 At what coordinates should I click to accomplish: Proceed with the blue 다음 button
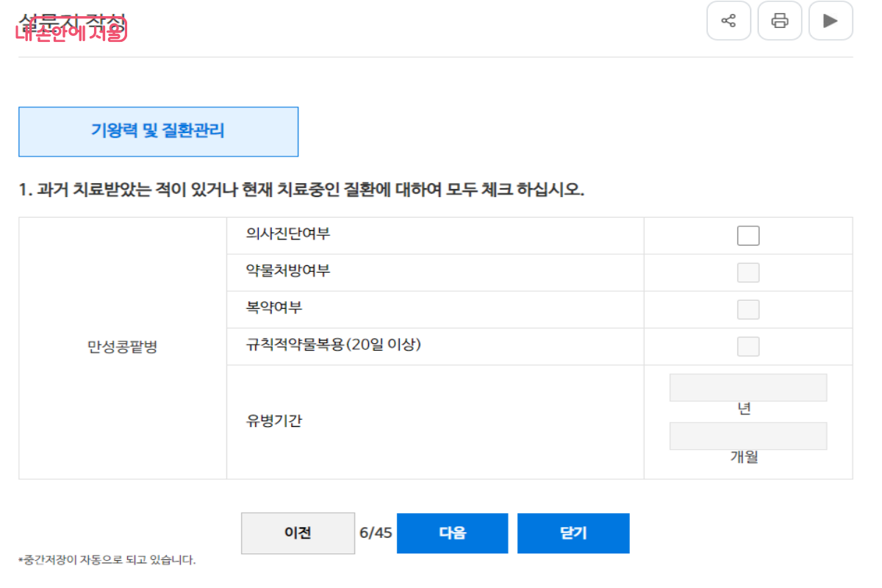point(452,533)
